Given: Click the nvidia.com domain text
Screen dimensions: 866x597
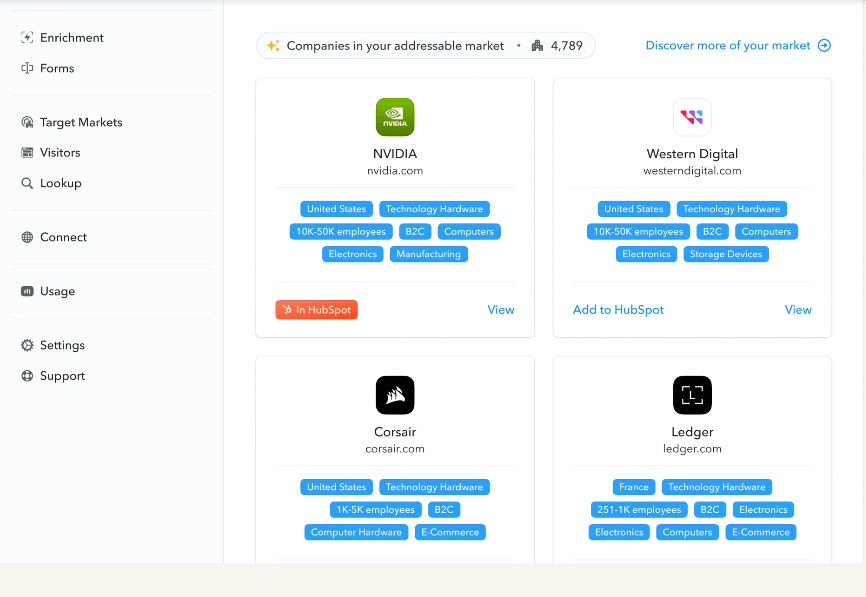Looking at the screenshot, I should [x=395, y=171].
